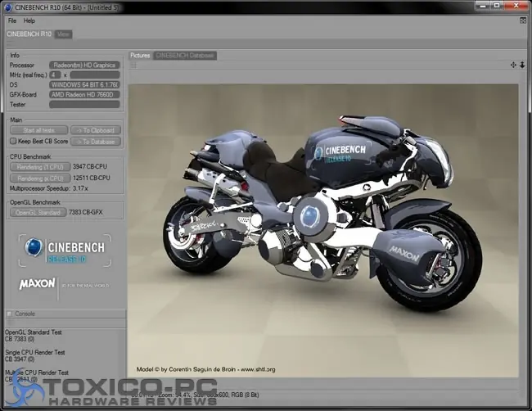Close the CINEBENCH window

[x=516, y=6]
